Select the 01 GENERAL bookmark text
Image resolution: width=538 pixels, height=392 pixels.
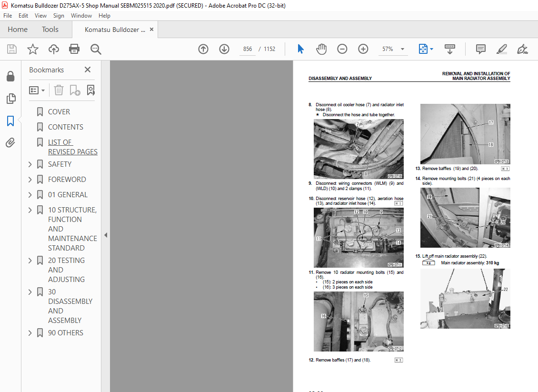(x=68, y=195)
